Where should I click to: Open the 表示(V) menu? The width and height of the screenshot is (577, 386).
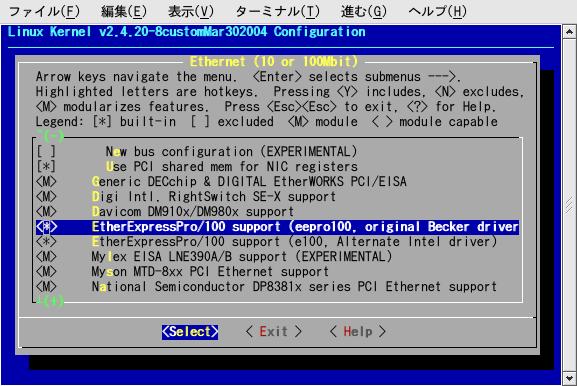coord(191,11)
